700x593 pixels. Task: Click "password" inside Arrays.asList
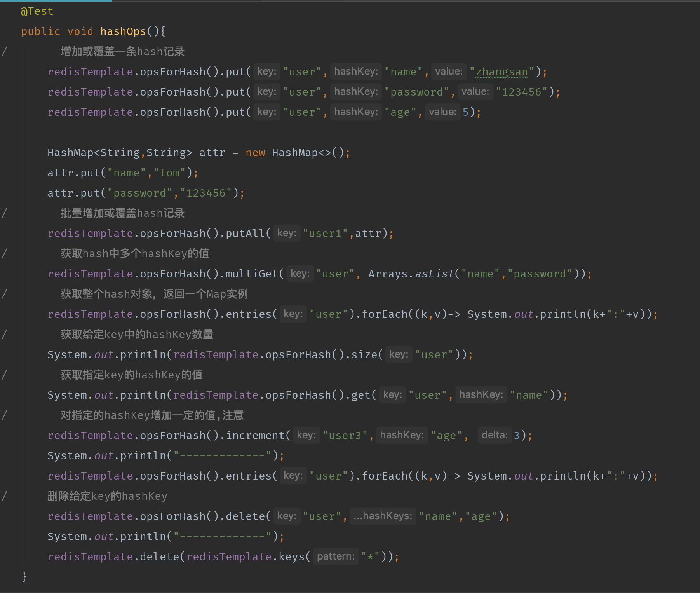click(540, 274)
